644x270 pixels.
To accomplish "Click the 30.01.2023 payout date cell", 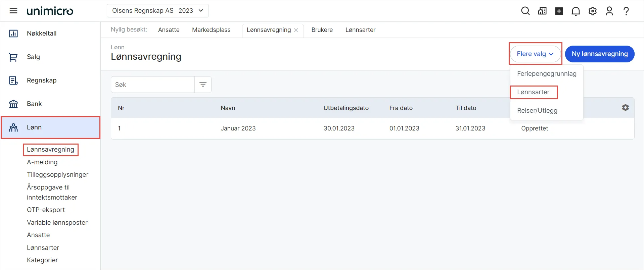I will pos(339,128).
